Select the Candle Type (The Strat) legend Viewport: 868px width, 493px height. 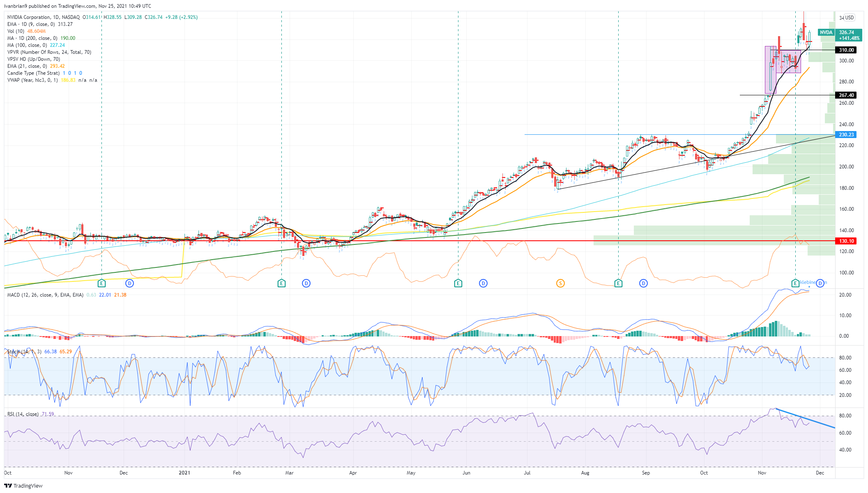click(x=45, y=73)
